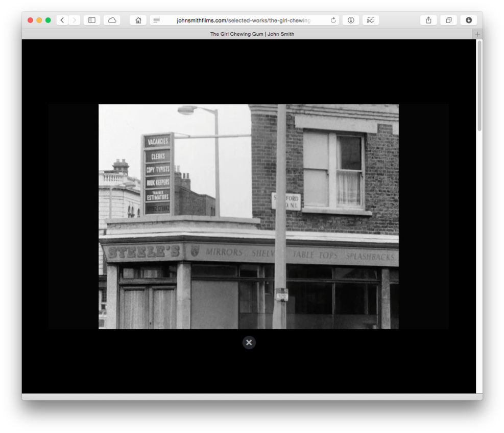
Task: Reload the current page
Action: [333, 20]
